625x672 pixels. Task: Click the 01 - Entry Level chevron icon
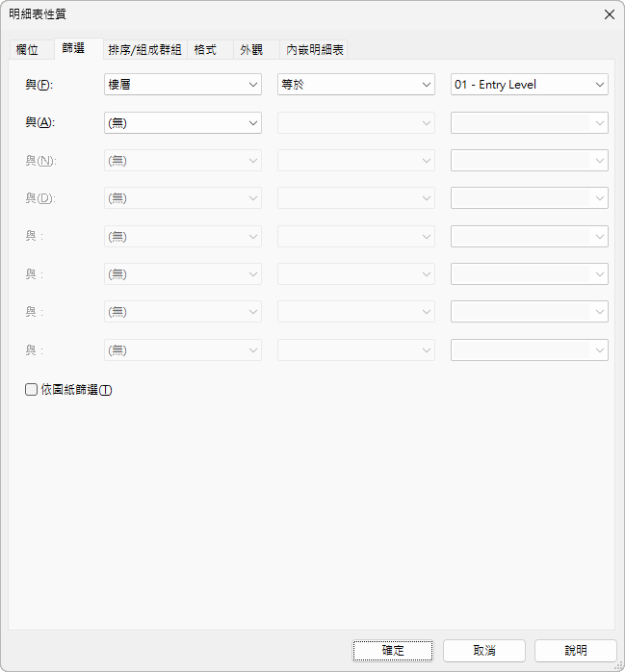(x=600, y=85)
